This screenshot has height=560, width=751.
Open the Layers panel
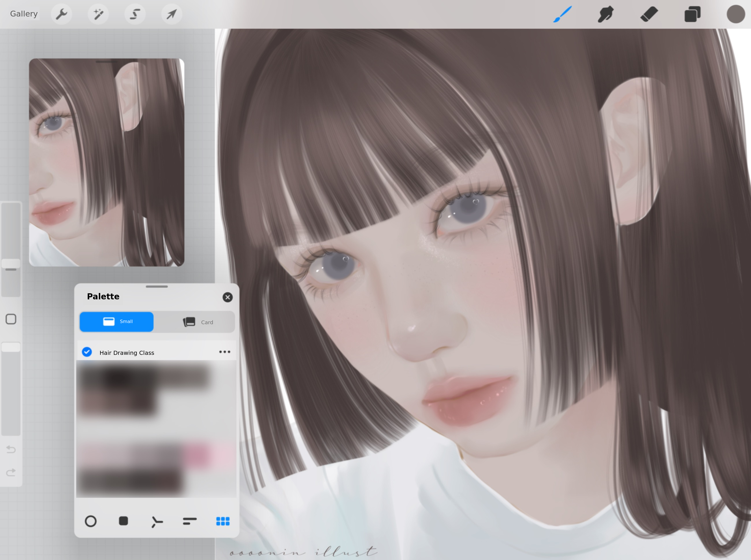(x=692, y=14)
